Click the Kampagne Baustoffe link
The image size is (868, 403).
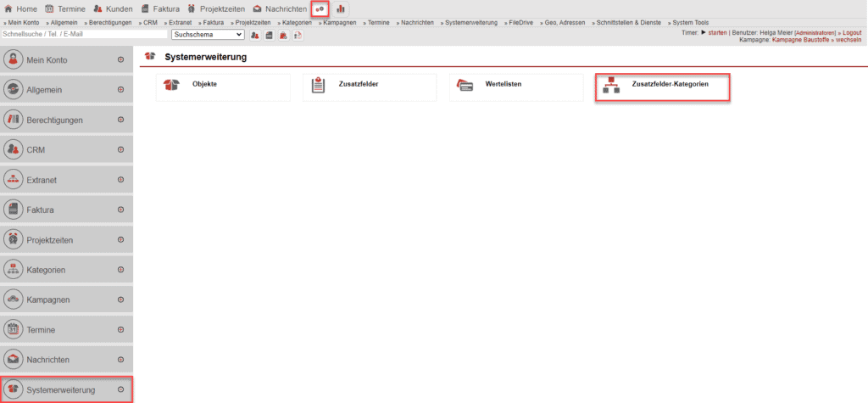click(x=800, y=41)
